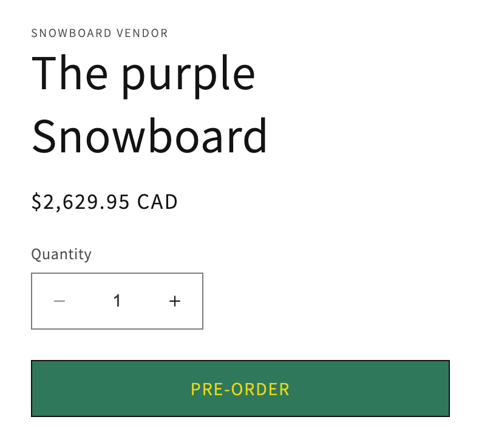Screen dimensions: 493x448
Task: Reduce item count using the minus stepper
Action: tap(59, 301)
